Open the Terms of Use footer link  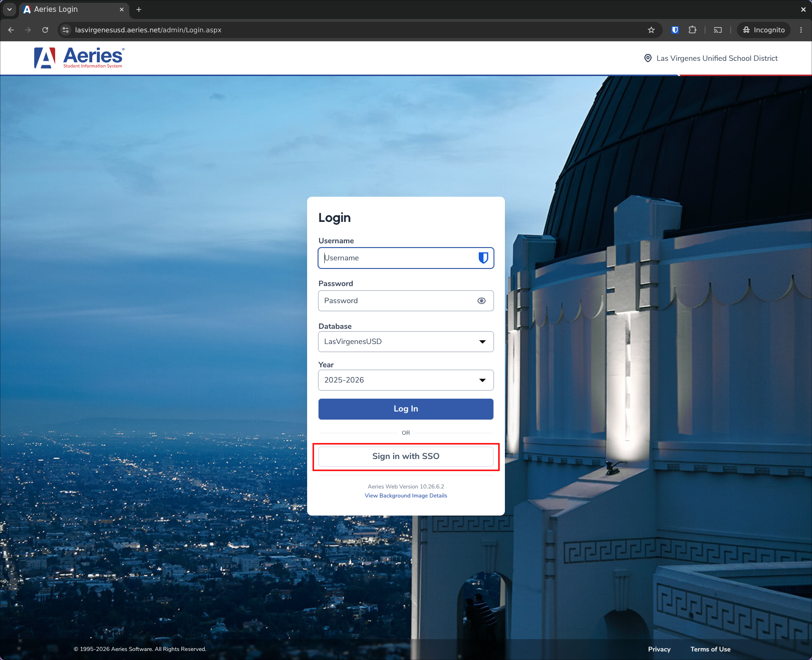[x=710, y=649]
